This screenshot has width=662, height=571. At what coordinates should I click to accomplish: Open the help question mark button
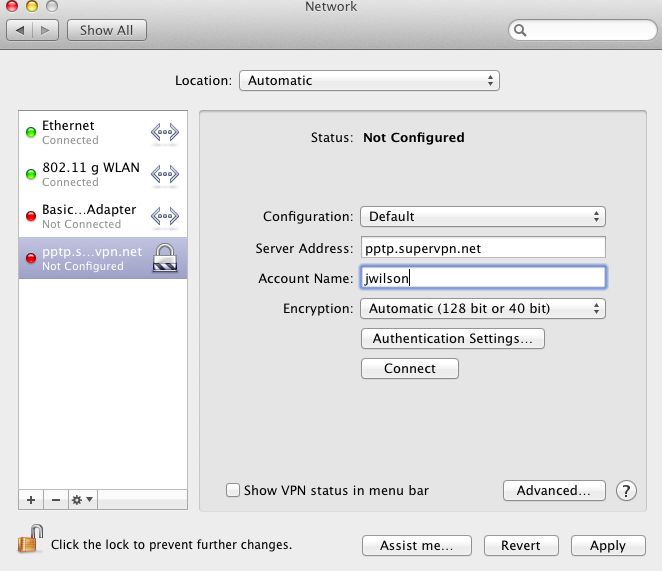[x=626, y=491]
